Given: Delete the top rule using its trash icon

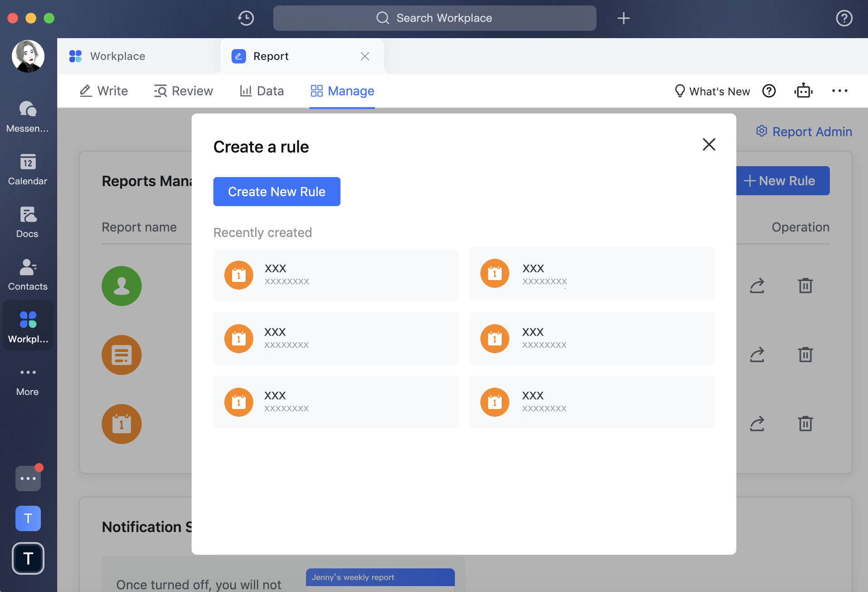Looking at the screenshot, I should (x=805, y=286).
